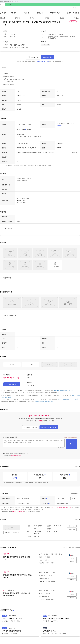Click the 통근버스 welfare icon
80x644 pixels.
[x=10, y=253]
